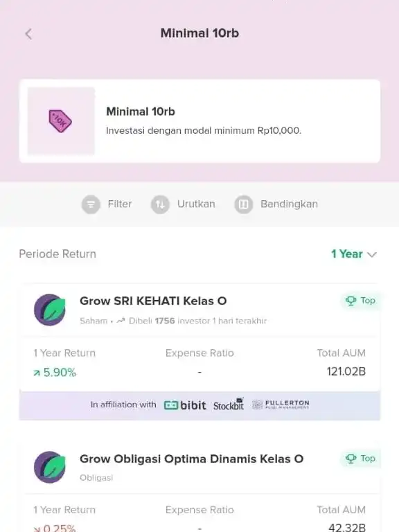Tap the Top trophy badge on SRI KEHATI
The height and width of the screenshot is (532, 399).
tap(360, 301)
